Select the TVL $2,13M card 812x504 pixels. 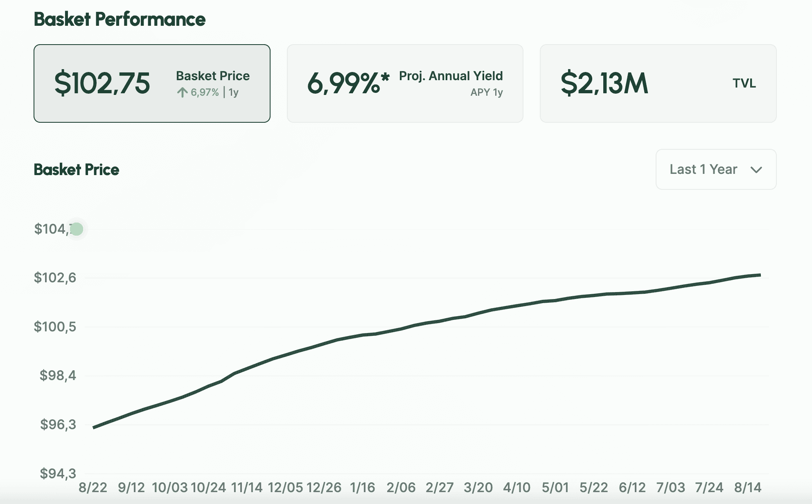658,83
